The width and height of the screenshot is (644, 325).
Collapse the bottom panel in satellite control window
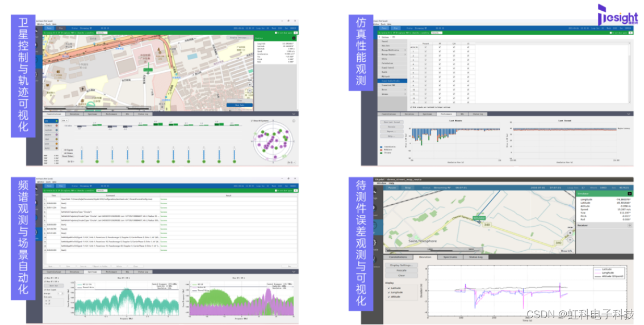coord(294,113)
